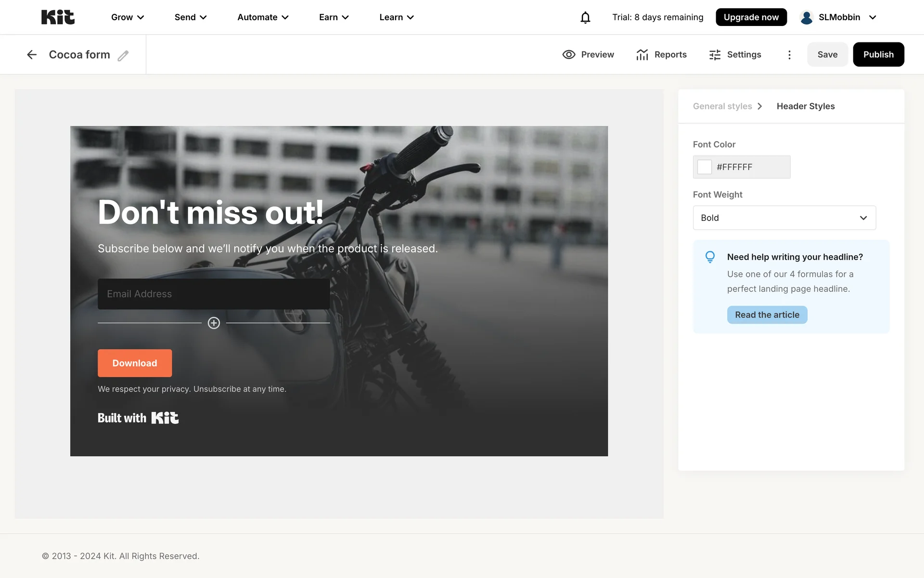Open the Automate menu

point(263,17)
